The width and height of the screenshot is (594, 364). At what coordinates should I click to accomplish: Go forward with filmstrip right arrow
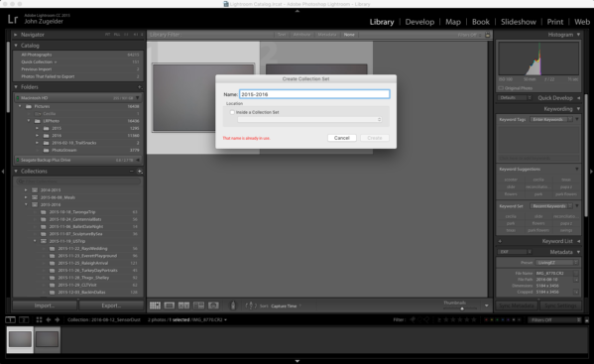coord(58,320)
